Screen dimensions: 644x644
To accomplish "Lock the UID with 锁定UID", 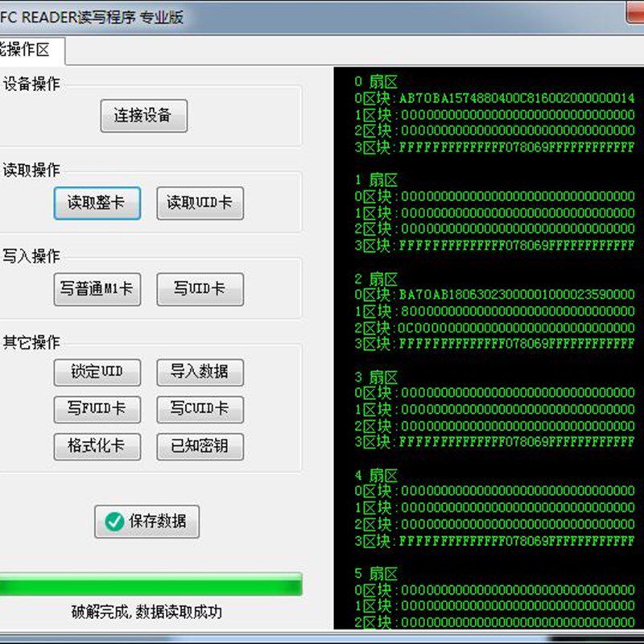I will [97, 373].
